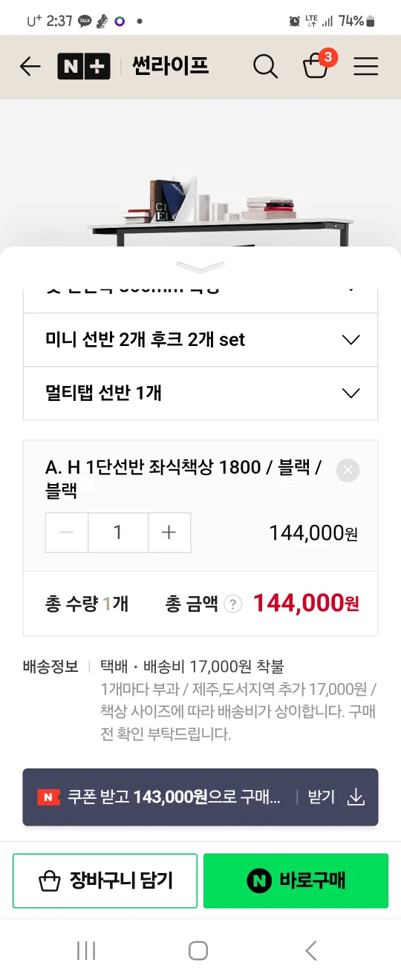Open shopping cart with 3 items
The image size is (401, 980).
(319, 64)
